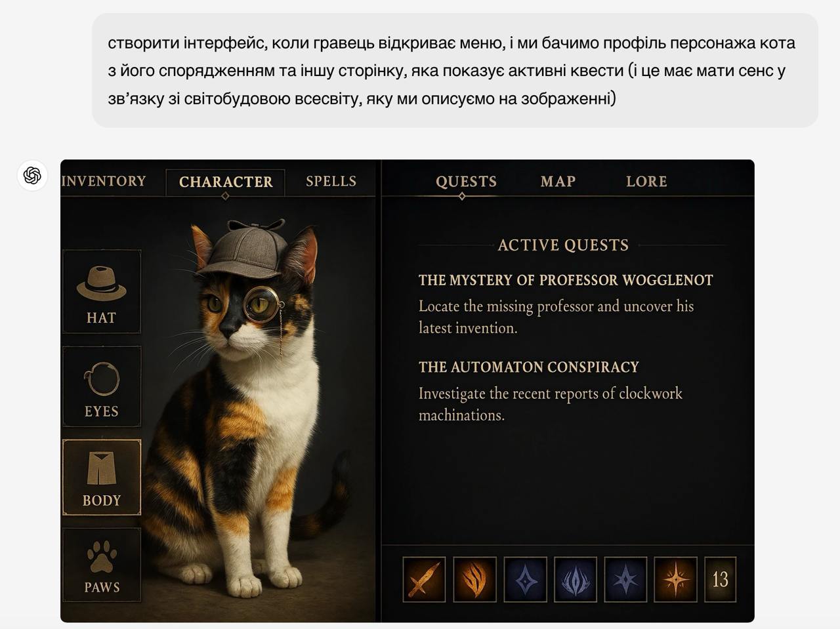Open the EYES monocle slot
The image size is (840, 629).
102,386
